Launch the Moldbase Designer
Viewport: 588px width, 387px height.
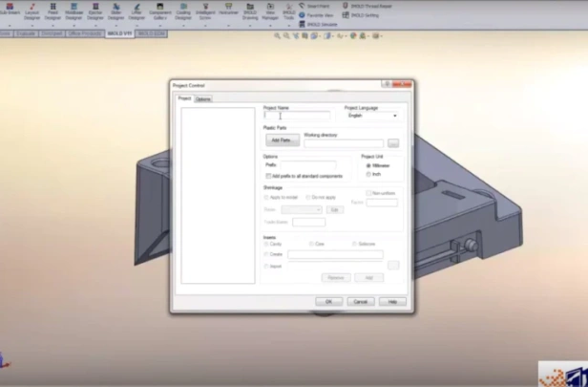[73, 11]
